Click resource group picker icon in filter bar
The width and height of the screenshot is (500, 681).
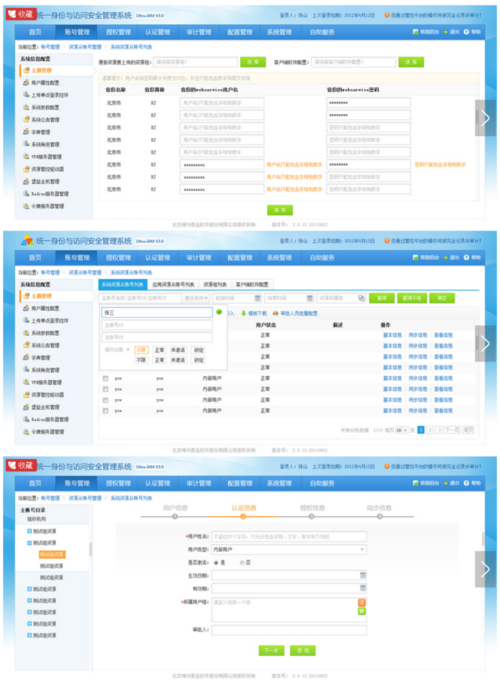click(x=361, y=298)
